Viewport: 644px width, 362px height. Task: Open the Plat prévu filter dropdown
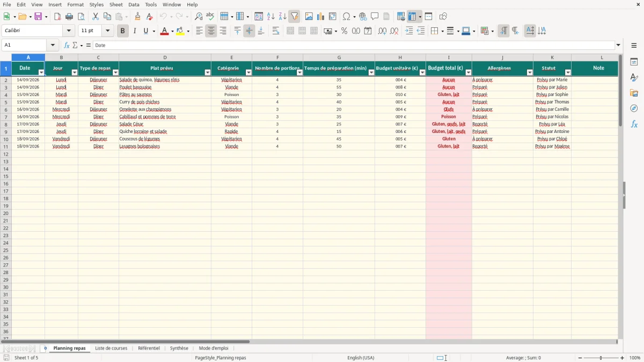208,72
